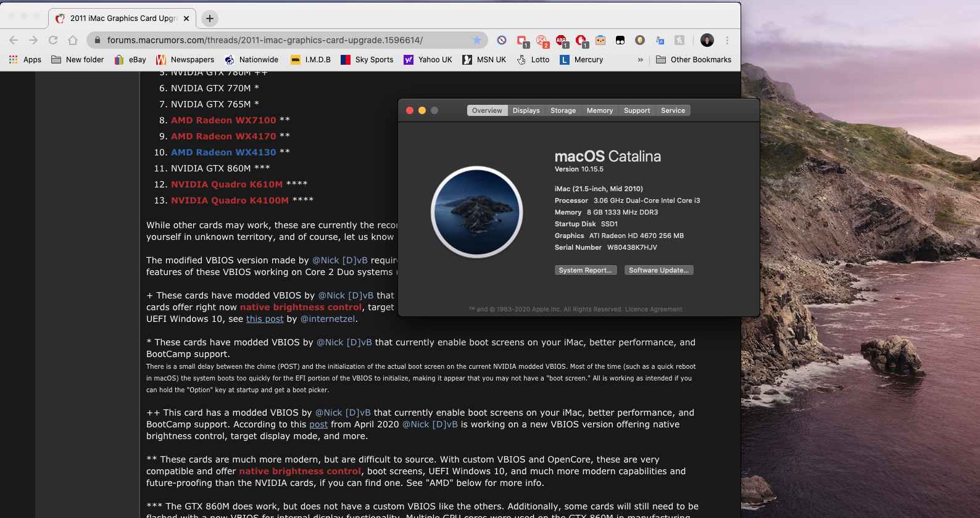
Task: Open the Honey 'h' extension icon
Action: (679, 40)
